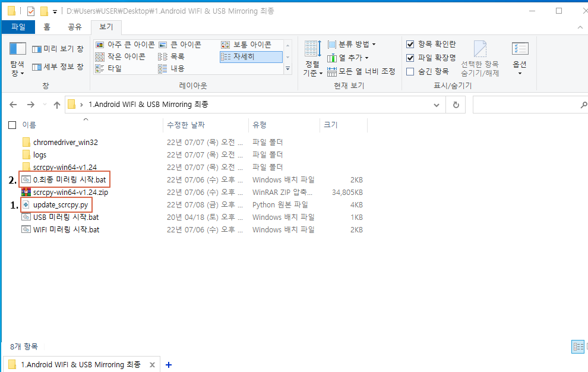Open the navigation pane (탐색 창) menu
The height and width of the screenshot is (372, 588).
[17, 59]
